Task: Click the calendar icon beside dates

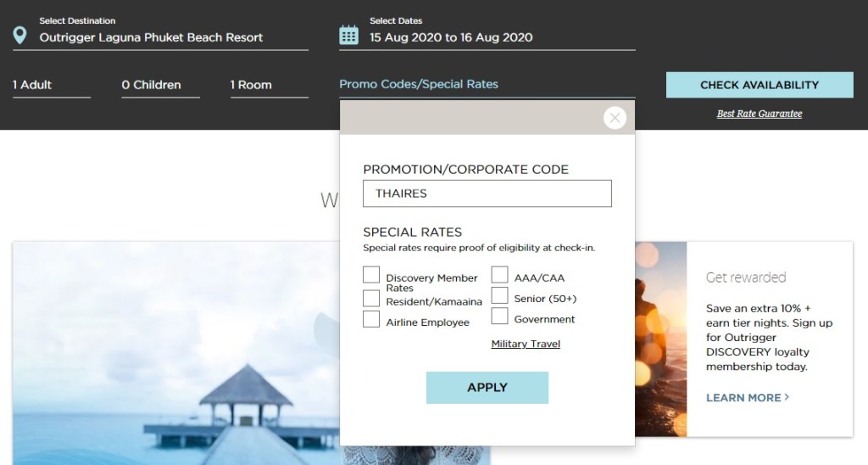Action: coord(348,36)
